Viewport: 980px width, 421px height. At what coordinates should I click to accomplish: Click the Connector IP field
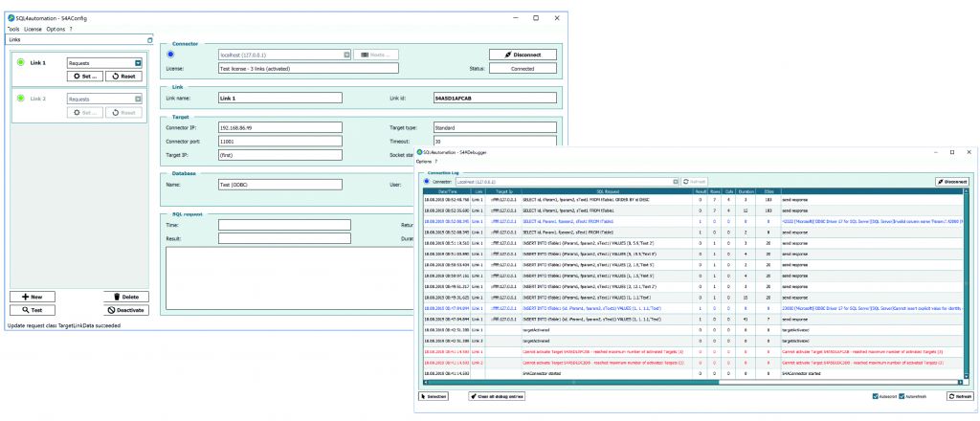pyautogui.click(x=280, y=127)
